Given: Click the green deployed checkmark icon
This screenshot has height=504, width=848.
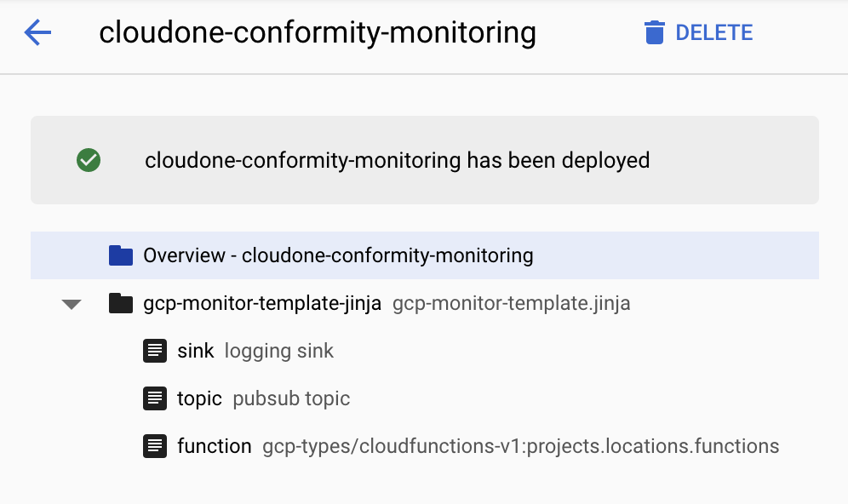Looking at the screenshot, I should pos(89,160).
